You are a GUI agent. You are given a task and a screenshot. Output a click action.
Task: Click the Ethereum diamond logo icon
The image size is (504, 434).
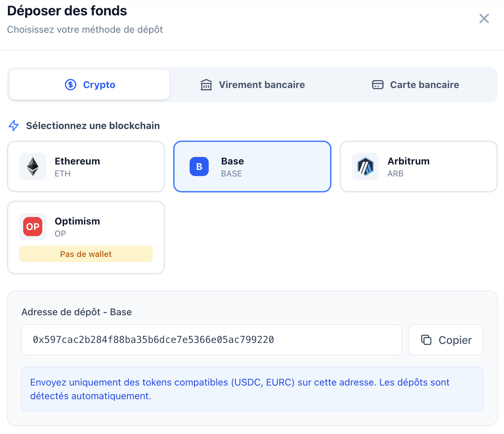tap(33, 167)
